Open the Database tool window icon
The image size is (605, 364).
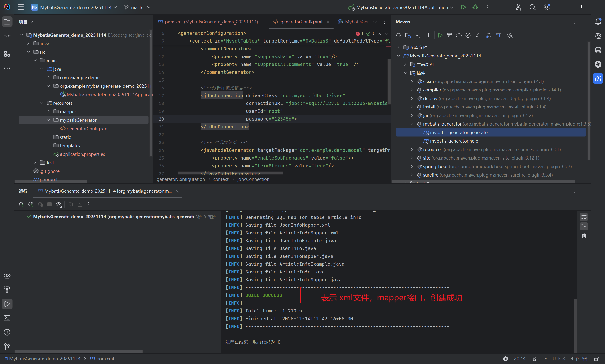[598, 50]
